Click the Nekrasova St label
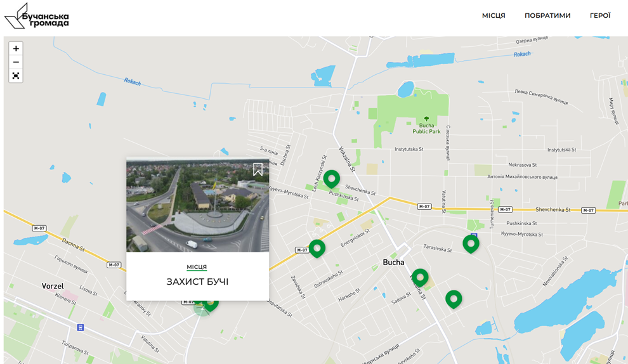 (x=522, y=165)
